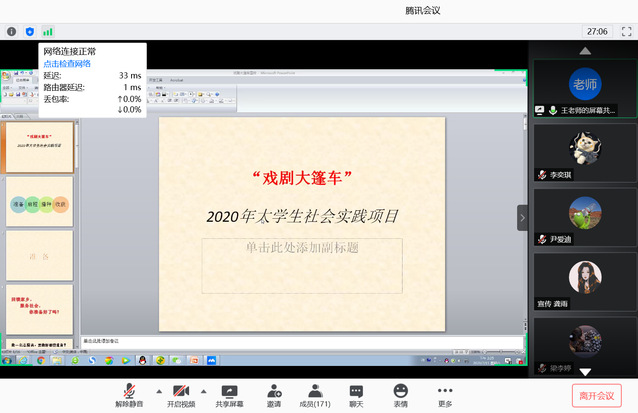Image resolution: width=638 pixels, height=413 pixels.
Task: Expand video options arrow beside 开启视频
Action: click(x=205, y=391)
